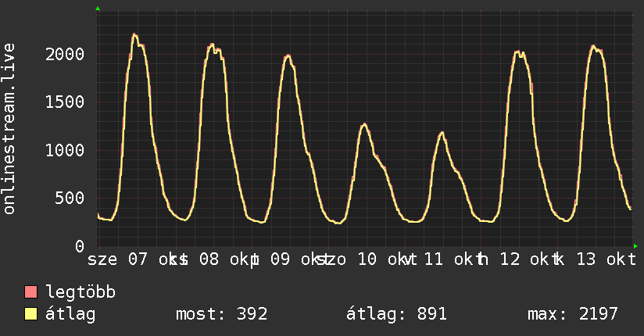Select the átlag: 891 statistic
This screenshot has height=336, width=644.
pyautogui.click(x=396, y=314)
